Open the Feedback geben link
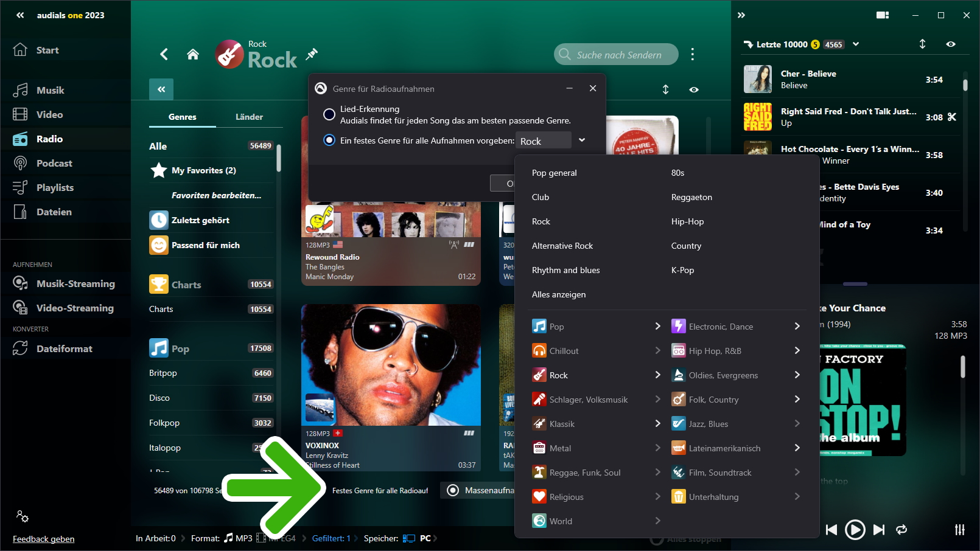The width and height of the screenshot is (980, 551). click(x=44, y=539)
